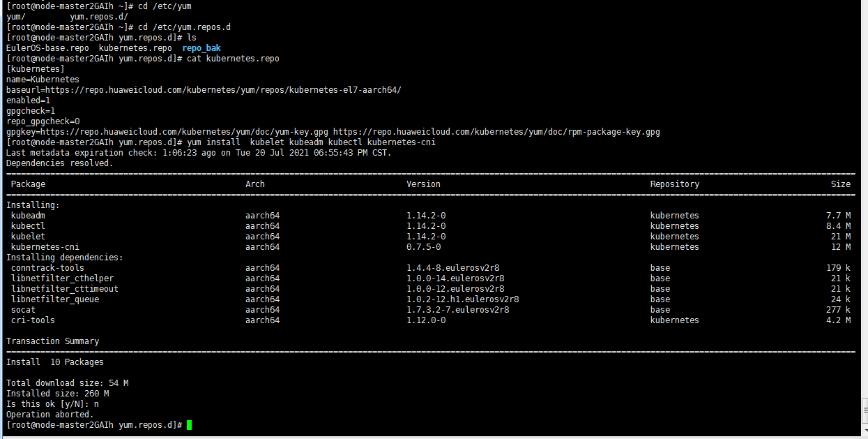The height and width of the screenshot is (439, 868).
Task: Select kubernetes.repo in the ls output
Action: (x=135, y=48)
